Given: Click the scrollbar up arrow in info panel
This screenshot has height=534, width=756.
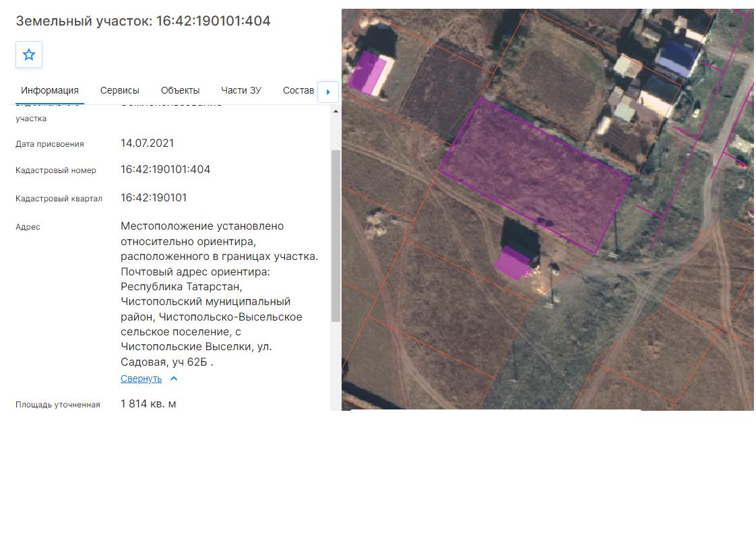Looking at the screenshot, I should click(x=336, y=111).
